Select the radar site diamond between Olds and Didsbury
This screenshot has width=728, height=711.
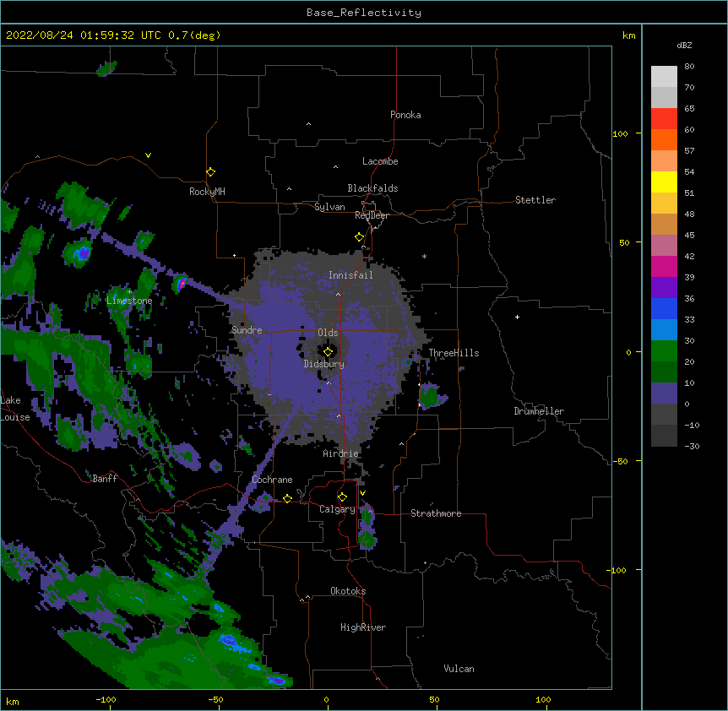328,352
